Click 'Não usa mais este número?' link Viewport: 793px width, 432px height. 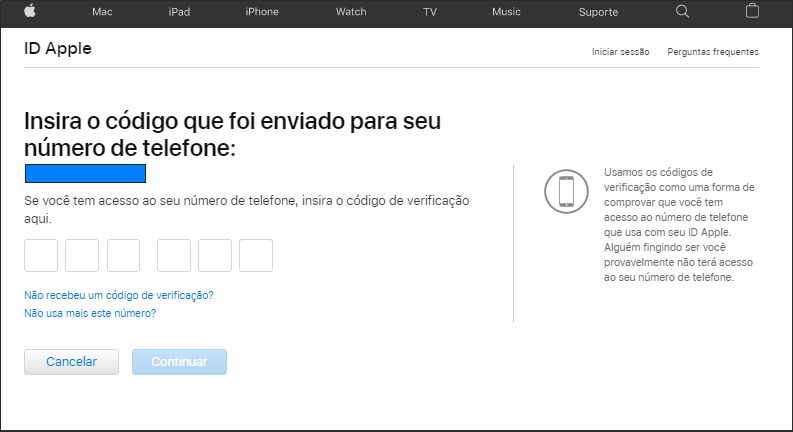click(90, 313)
